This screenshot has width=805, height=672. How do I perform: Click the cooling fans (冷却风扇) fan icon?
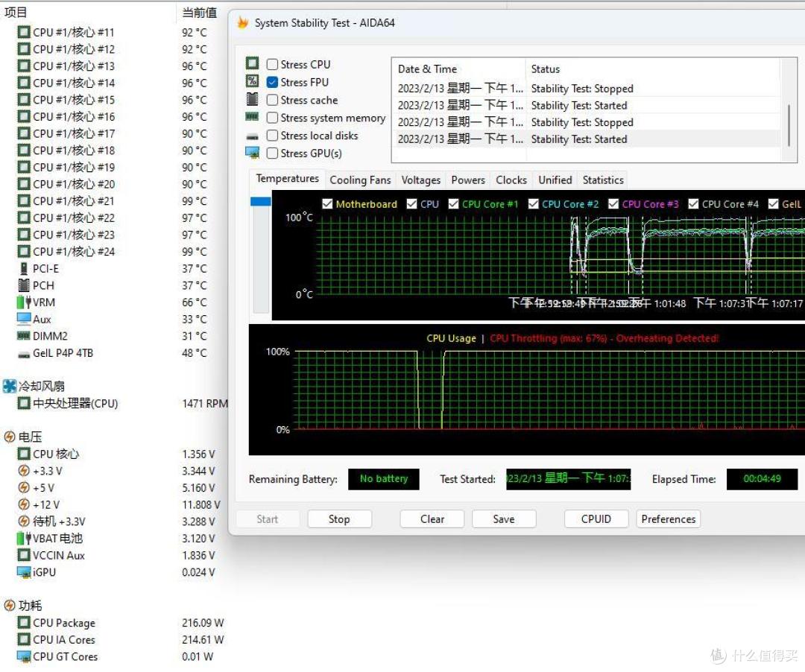(9, 386)
